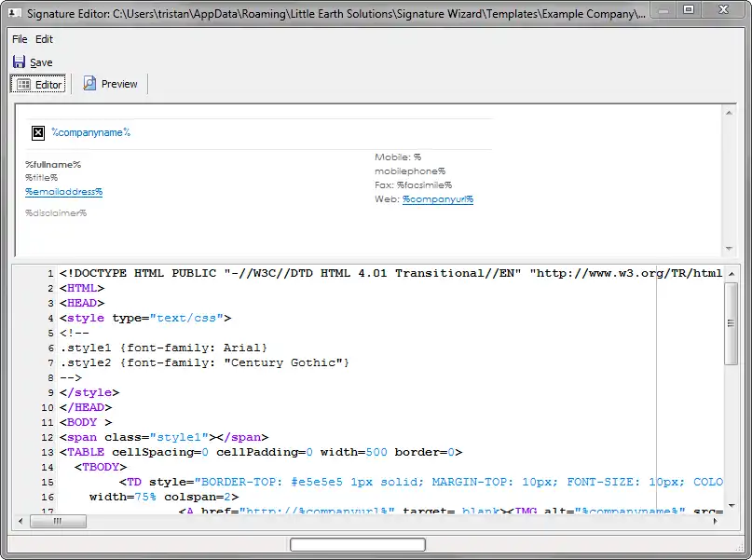
Task: Click the <HEAD> tag on line 3
Action: point(82,303)
